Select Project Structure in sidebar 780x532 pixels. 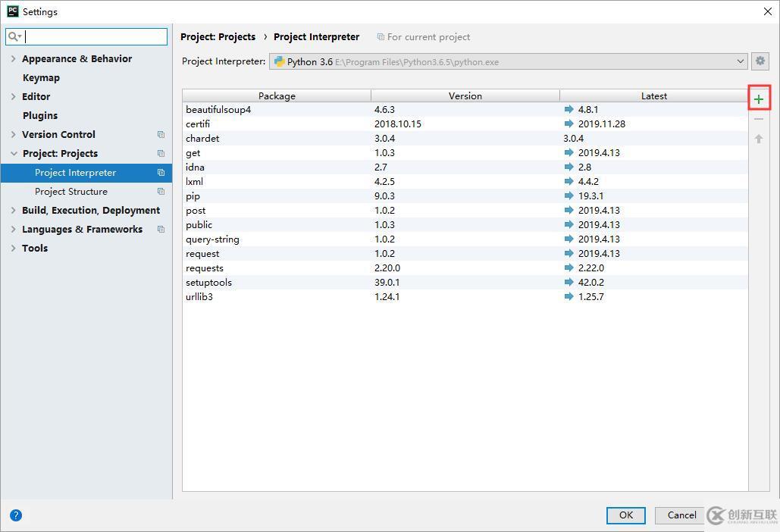70,192
